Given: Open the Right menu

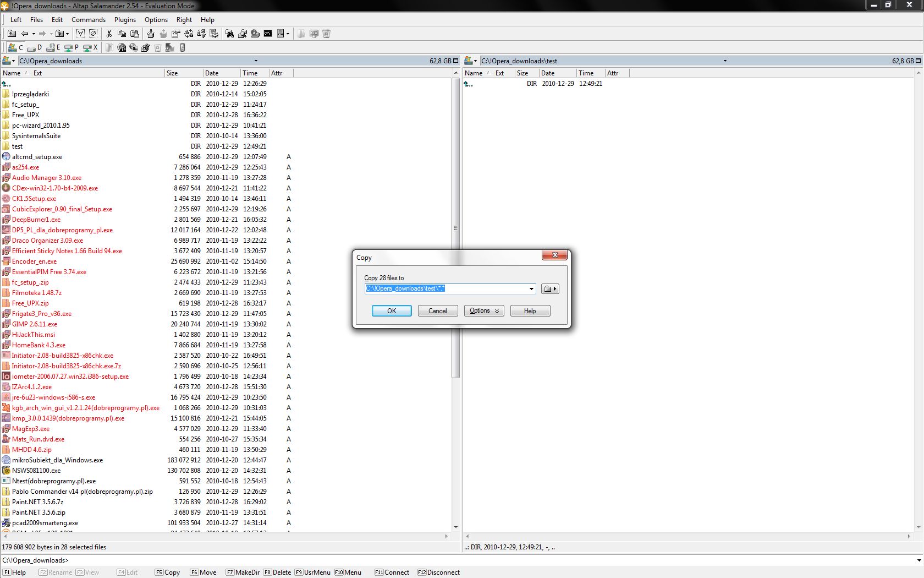Looking at the screenshot, I should pos(184,20).
